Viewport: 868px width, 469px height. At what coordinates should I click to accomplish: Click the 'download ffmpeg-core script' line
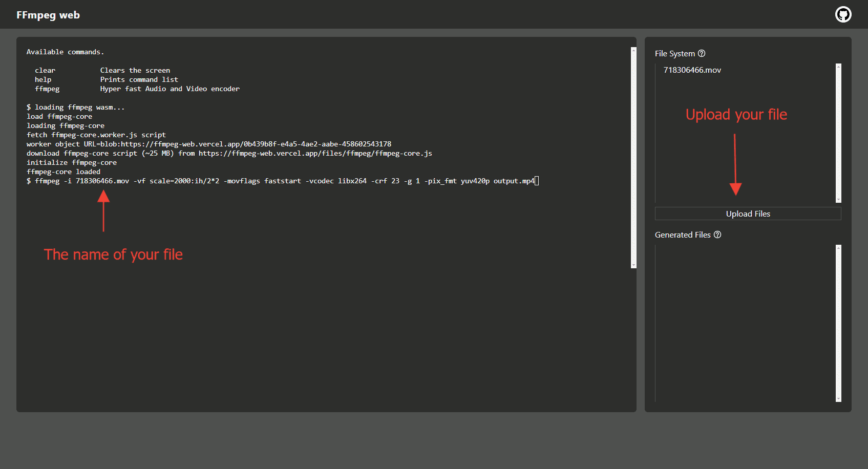(229, 153)
